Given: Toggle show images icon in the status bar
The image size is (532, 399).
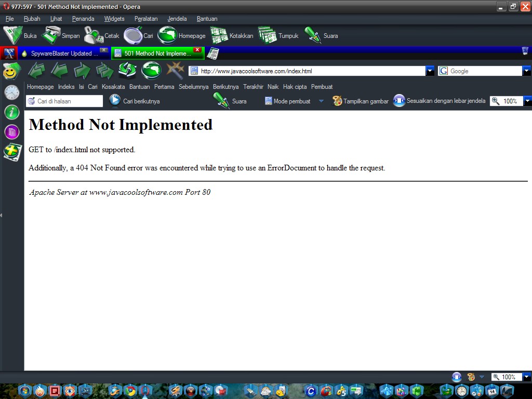Looking at the screenshot, I should coord(471,377).
